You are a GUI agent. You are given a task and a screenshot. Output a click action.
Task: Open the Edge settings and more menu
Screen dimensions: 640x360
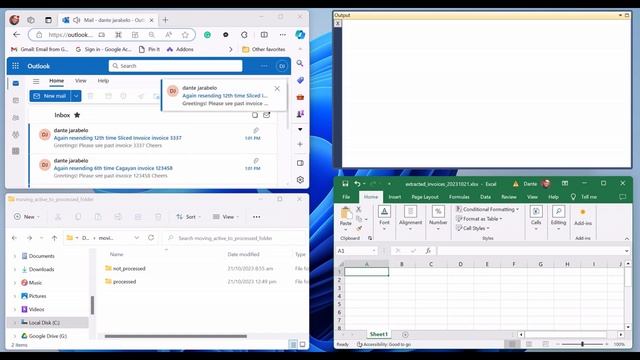pyautogui.click(x=282, y=35)
